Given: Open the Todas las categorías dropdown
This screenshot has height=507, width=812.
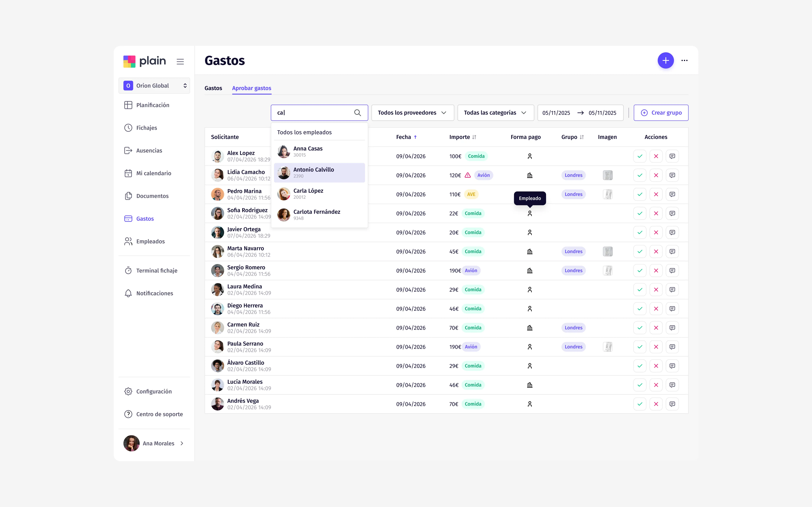Looking at the screenshot, I should click(x=496, y=113).
